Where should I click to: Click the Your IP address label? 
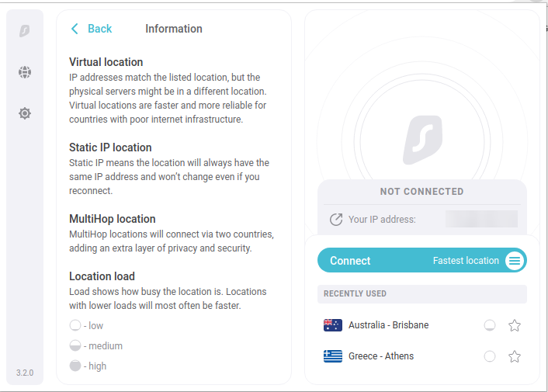[382, 220]
